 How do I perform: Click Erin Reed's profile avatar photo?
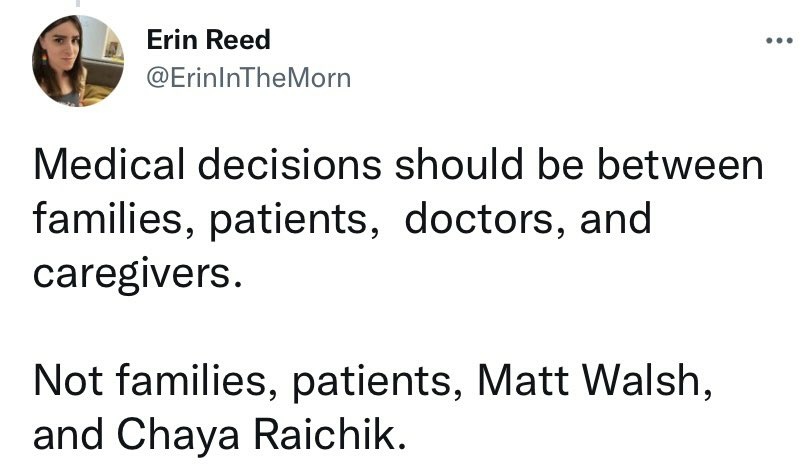click(x=79, y=61)
